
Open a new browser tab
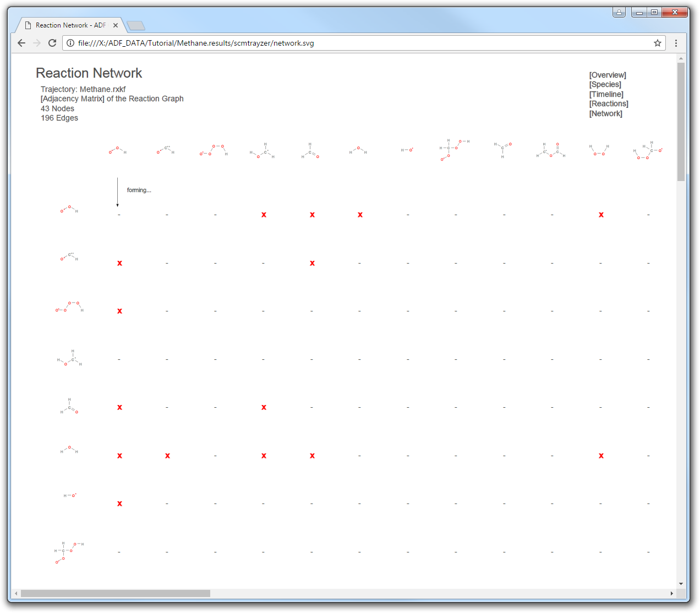(x=135, y=25)
